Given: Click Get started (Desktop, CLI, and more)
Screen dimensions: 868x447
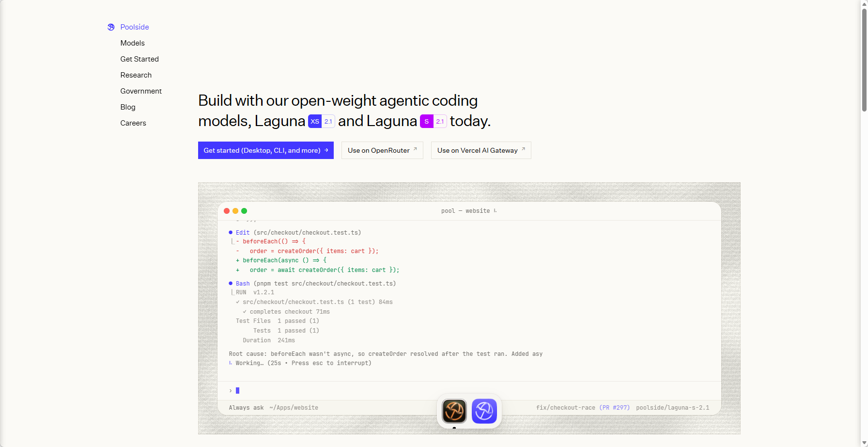Looking at the screenshot, I should pyautogui.click(x=266, y=150).
